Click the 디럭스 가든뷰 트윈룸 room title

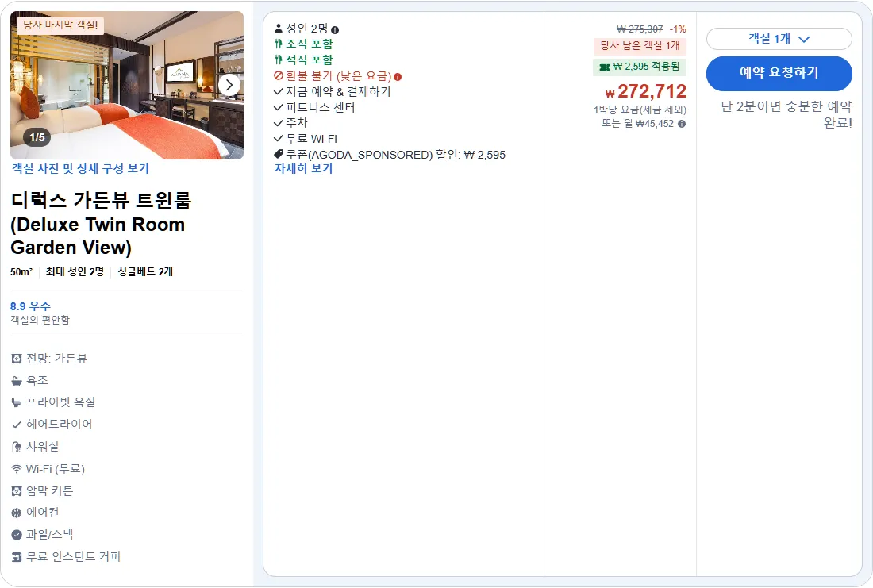coord(101,223)
